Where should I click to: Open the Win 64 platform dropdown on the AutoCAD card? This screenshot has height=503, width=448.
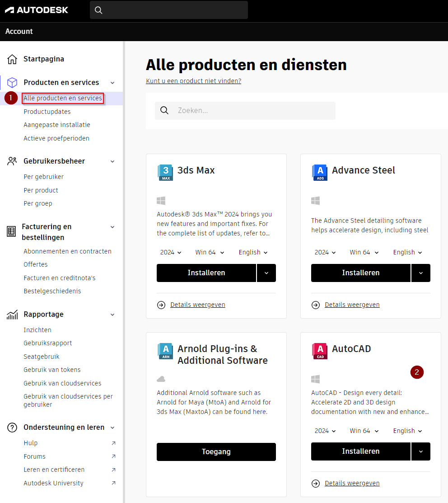pos(364,431)
